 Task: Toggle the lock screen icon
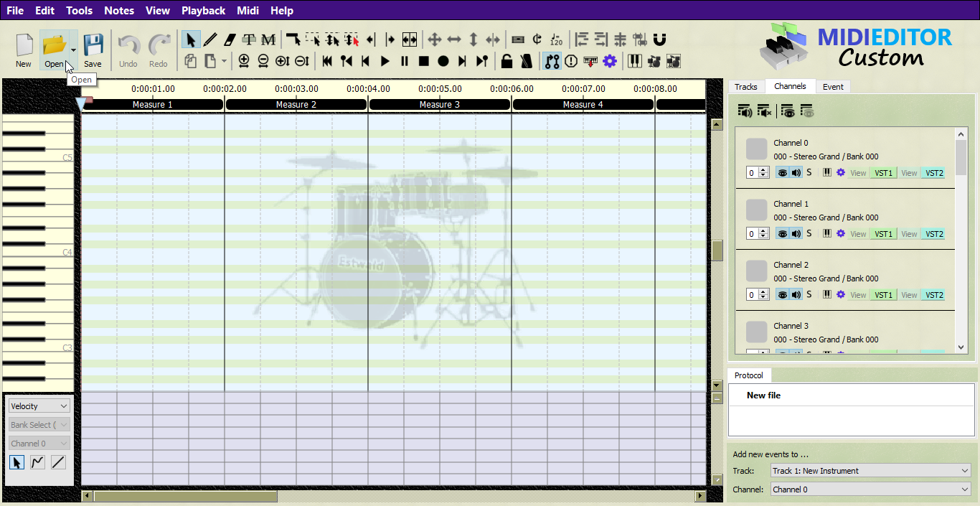click(507, 61)
